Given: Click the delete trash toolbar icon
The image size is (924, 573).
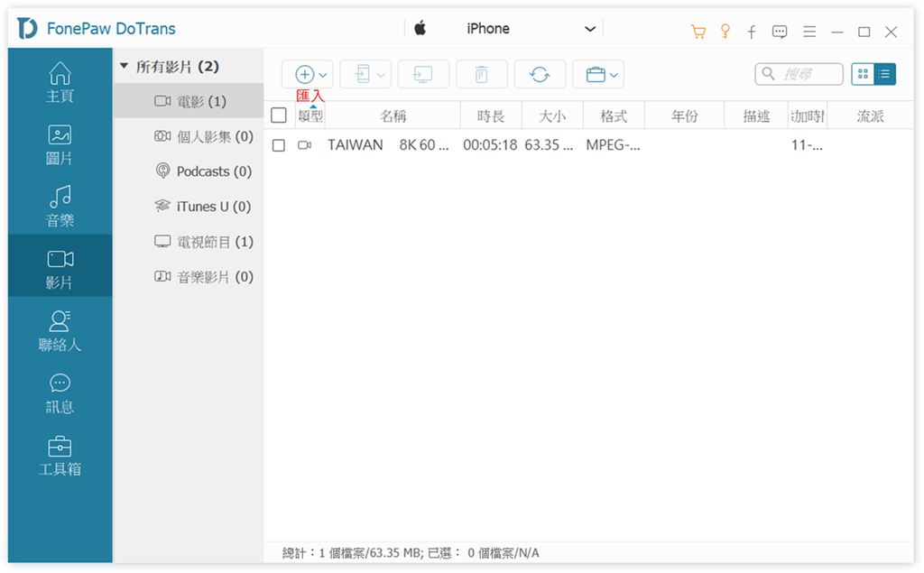Looking at the screenshot, I should pos(482,74).
